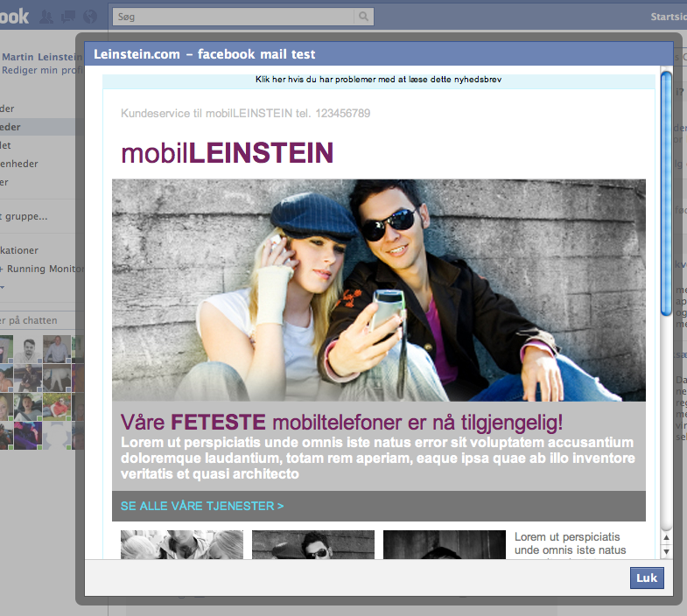Click the Facebook logo

[x=14, y=17]
